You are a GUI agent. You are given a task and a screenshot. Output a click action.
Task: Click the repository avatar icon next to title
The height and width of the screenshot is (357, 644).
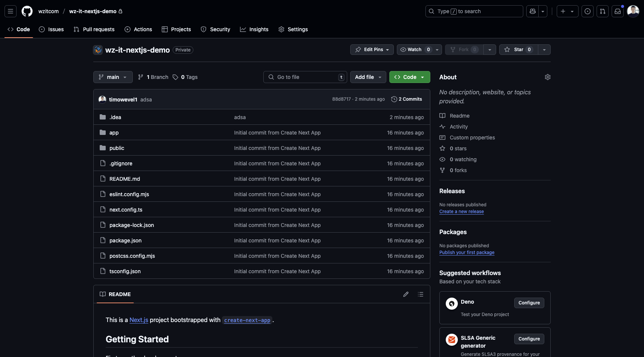tap(98, 50)
